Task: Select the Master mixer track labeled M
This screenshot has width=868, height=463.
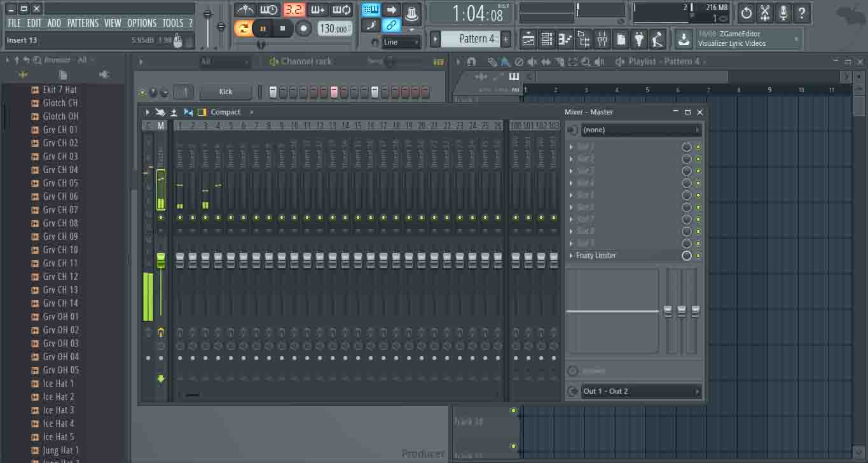Action: 161,126
